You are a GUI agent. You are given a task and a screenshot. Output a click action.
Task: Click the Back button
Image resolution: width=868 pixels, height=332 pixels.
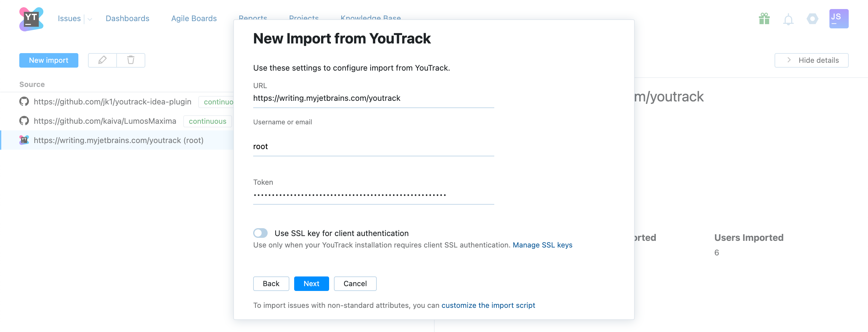tap(271, 283)
